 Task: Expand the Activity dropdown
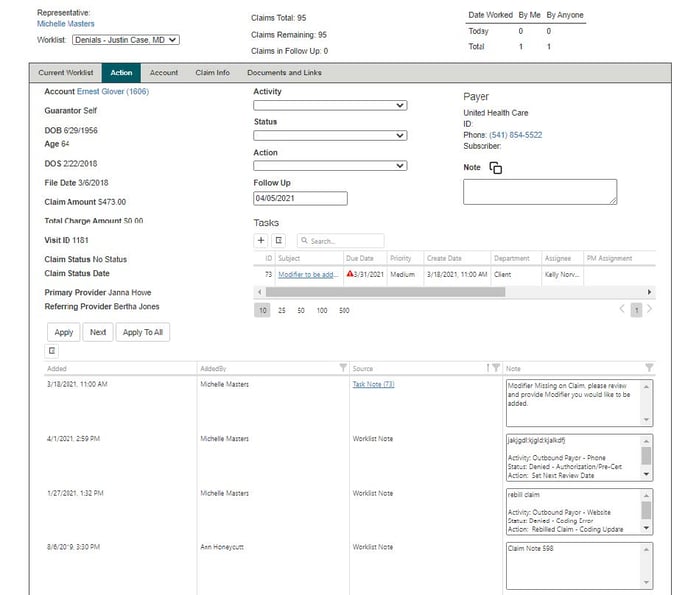coord(329,105)
